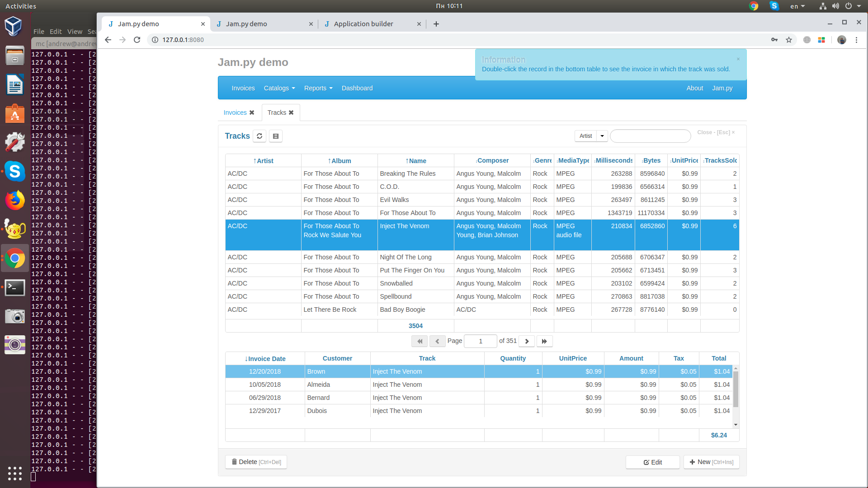Open the Dashboard menu item
868x488 pixels.
[357, 88]
